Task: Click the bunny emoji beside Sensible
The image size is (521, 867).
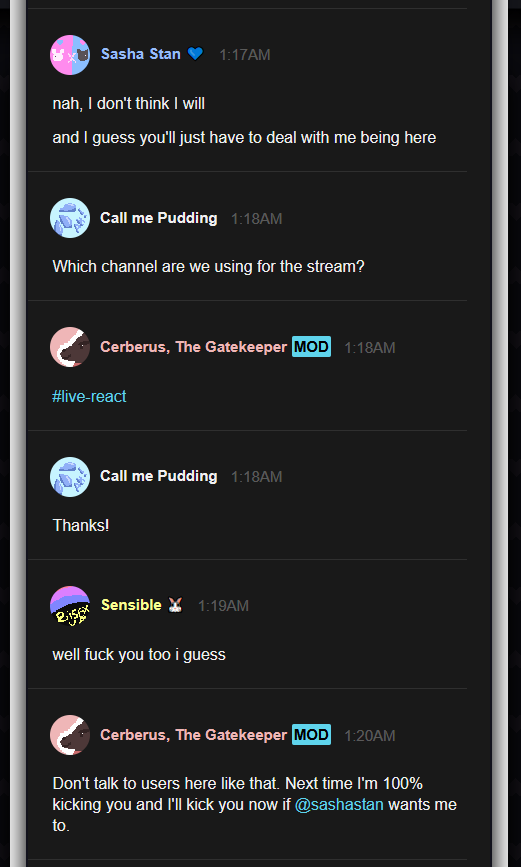Action: click(x=175, y=605)
